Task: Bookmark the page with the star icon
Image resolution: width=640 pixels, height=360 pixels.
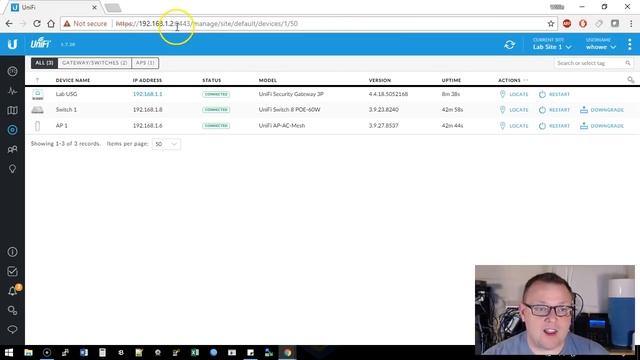Action: (551, 24)
